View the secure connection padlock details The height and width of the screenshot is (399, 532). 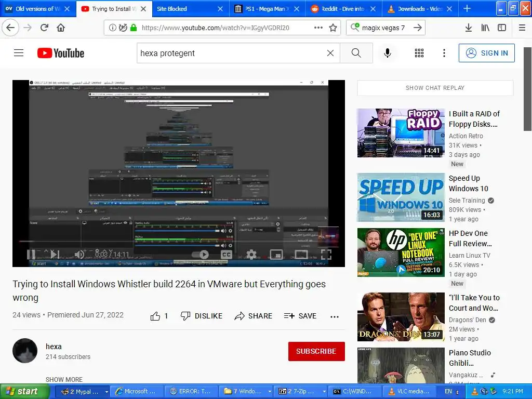coord(134,28)
